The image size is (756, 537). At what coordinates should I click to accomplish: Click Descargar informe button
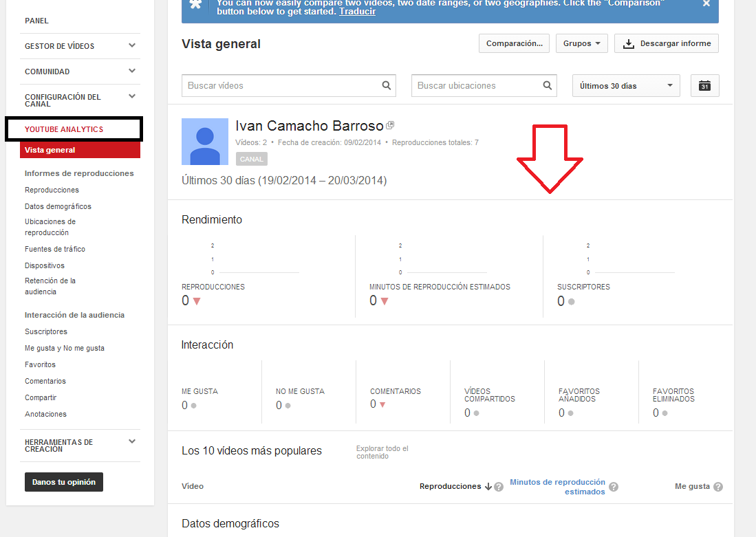[667, 43]
